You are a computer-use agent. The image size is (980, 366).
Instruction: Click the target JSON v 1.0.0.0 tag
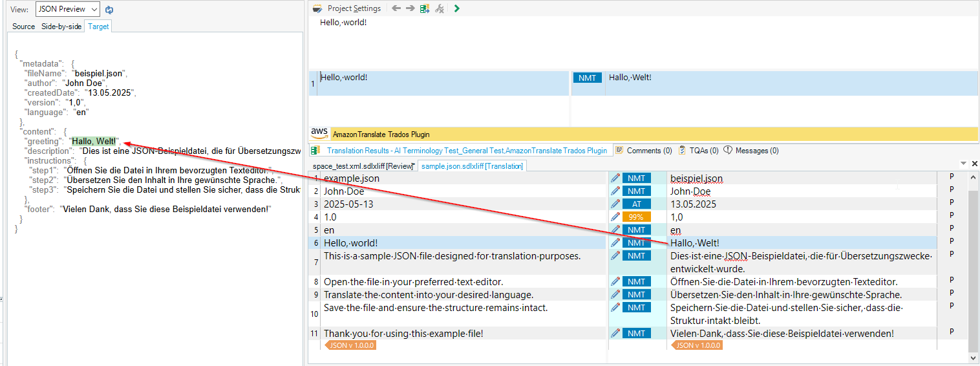coord(697,345)
